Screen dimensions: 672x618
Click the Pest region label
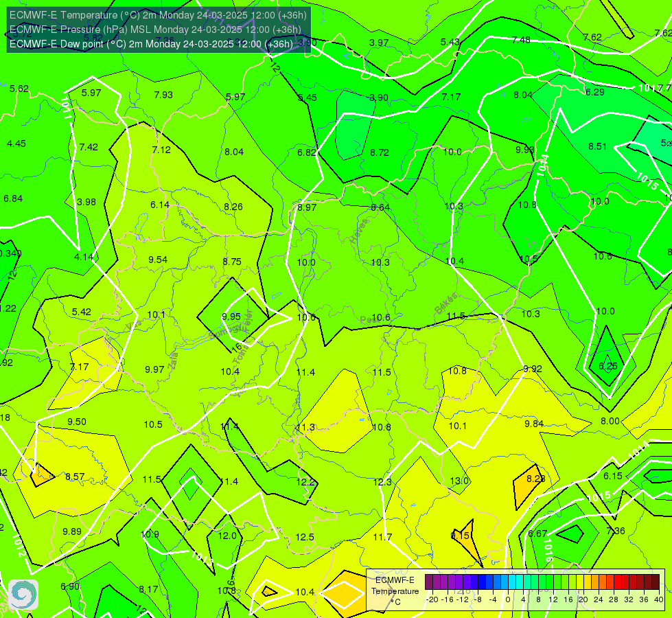tap(368, 320)
